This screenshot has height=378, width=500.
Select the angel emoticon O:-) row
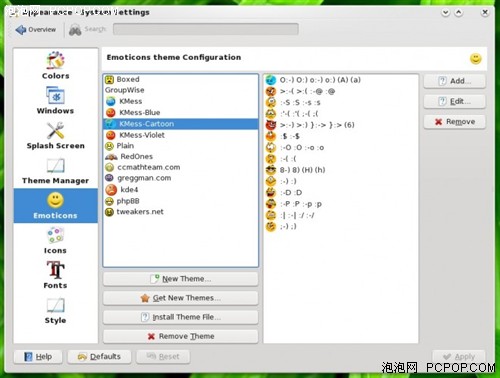tap(341, 80)
